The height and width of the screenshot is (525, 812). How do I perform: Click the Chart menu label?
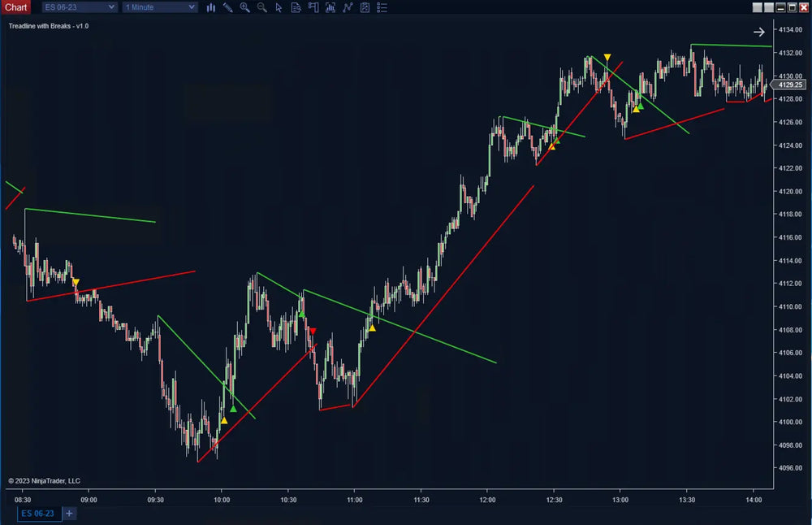(16, 7)
